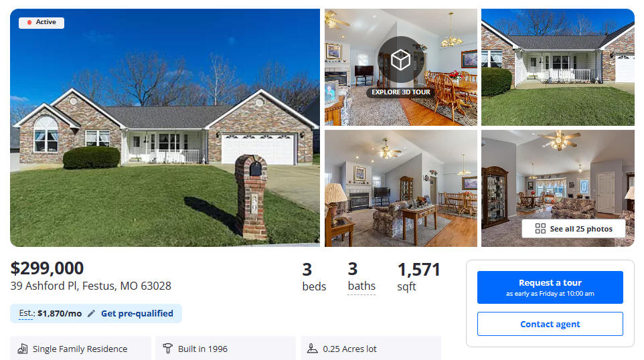
Task: Click Request a tour button
Action: [x=550, y=287]
